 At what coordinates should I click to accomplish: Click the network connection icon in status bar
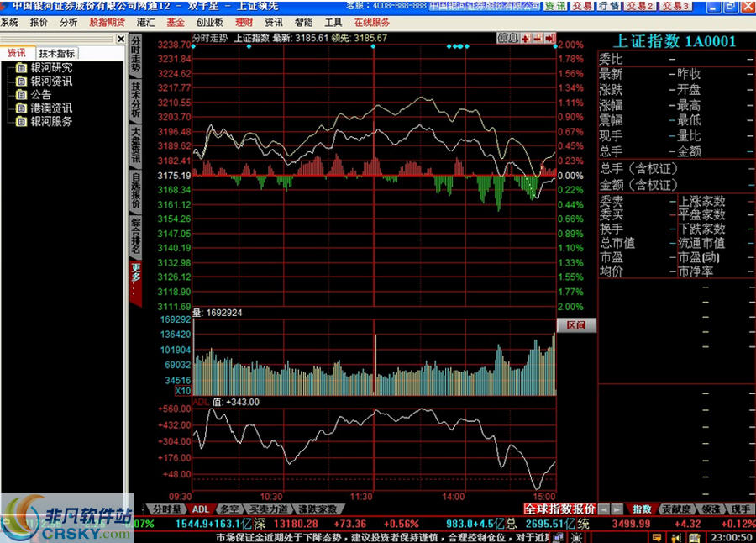[x=558, y=537]
